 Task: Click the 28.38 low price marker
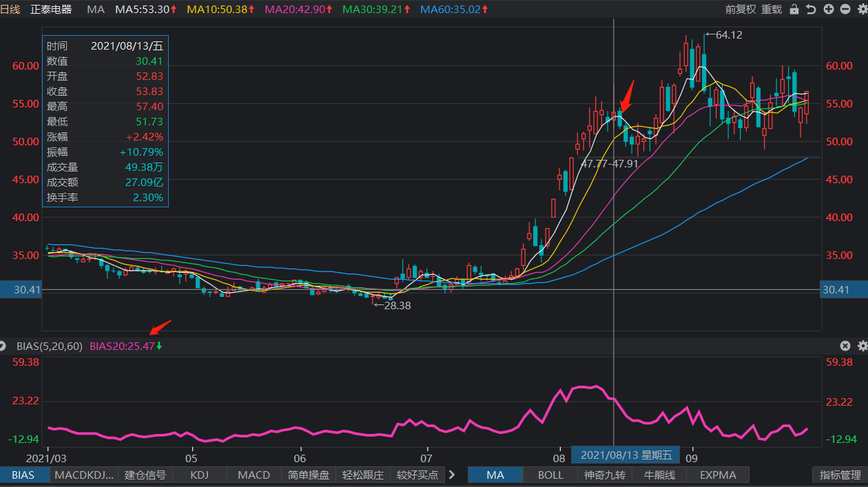[x=392, y=305]
